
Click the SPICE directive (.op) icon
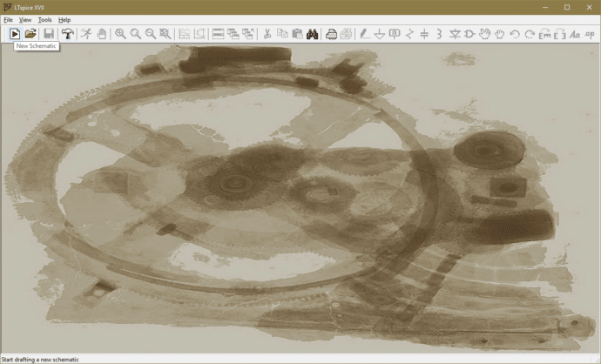590,34
